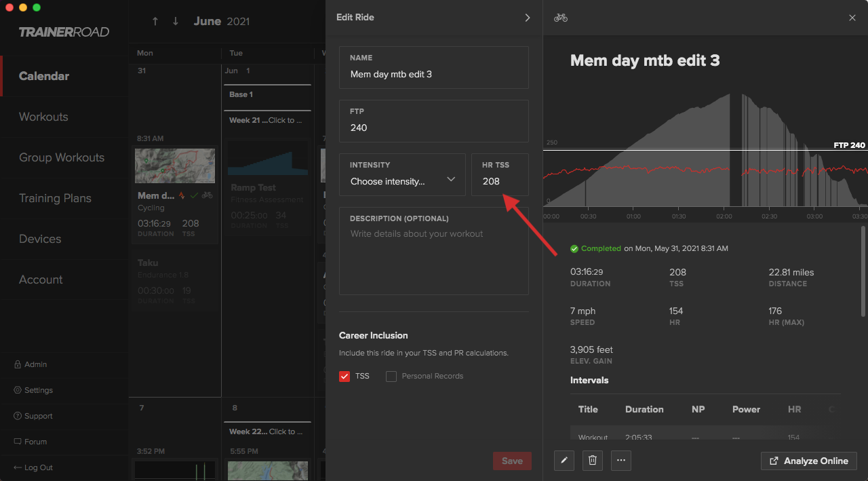
Task: Open the Settings link
Action: coord(39,390)
